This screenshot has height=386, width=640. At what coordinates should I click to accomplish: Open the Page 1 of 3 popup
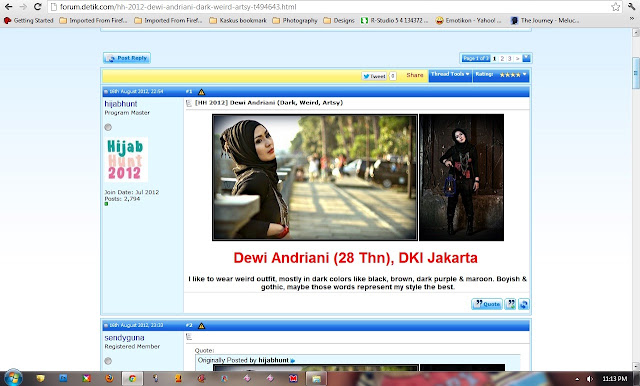(476, 58)
